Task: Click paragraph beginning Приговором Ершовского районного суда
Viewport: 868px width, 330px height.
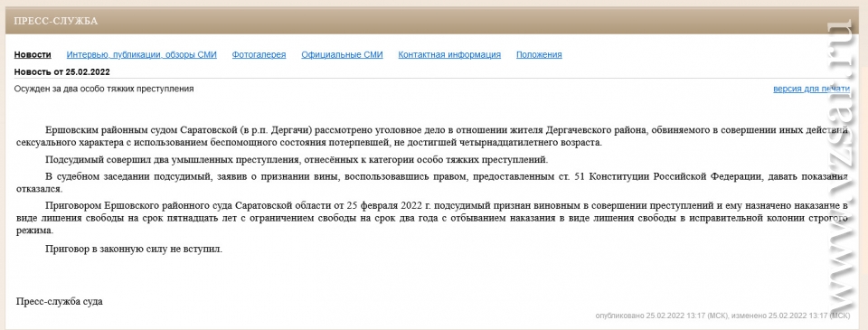Action: click(432, 219)
